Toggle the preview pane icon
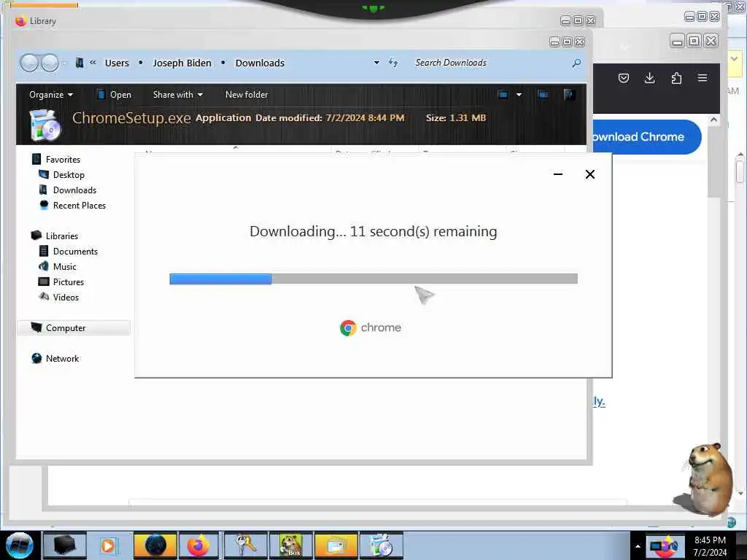Viewport: 747px width, 560px height. click(x=543, y=95)
